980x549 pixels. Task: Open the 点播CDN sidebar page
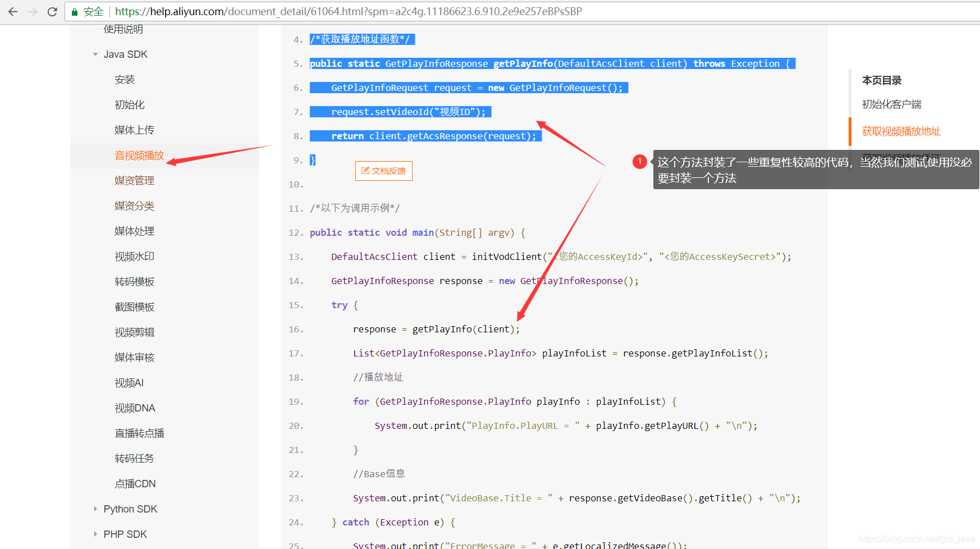tap(135, 484)
